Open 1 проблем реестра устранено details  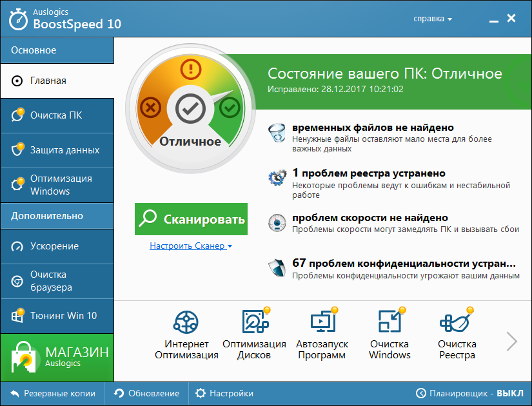point(369,173)
